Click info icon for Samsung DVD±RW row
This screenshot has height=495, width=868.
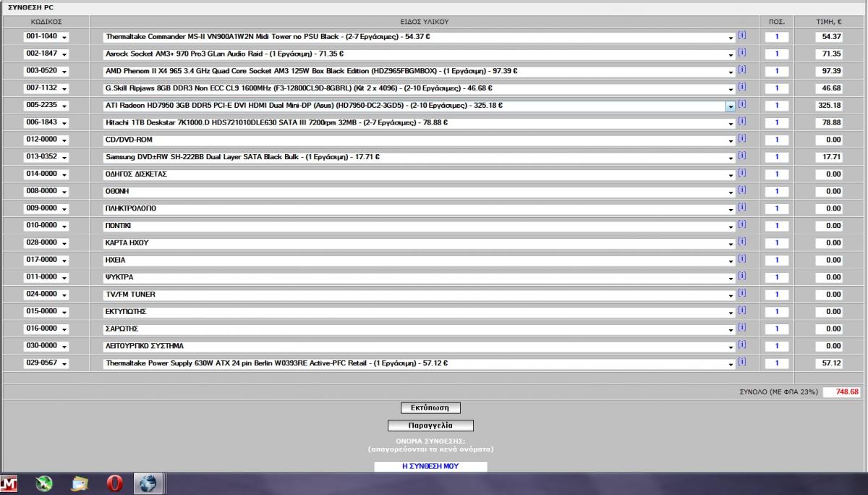point(741,156)
